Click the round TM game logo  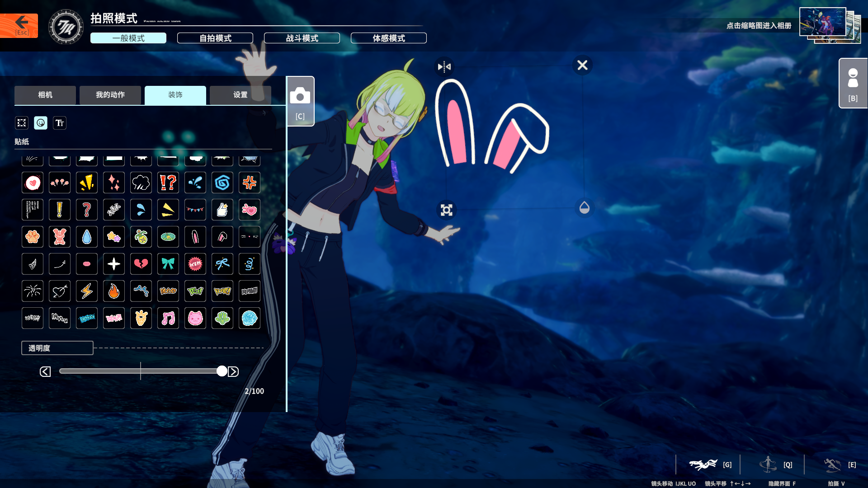(66, 27)
